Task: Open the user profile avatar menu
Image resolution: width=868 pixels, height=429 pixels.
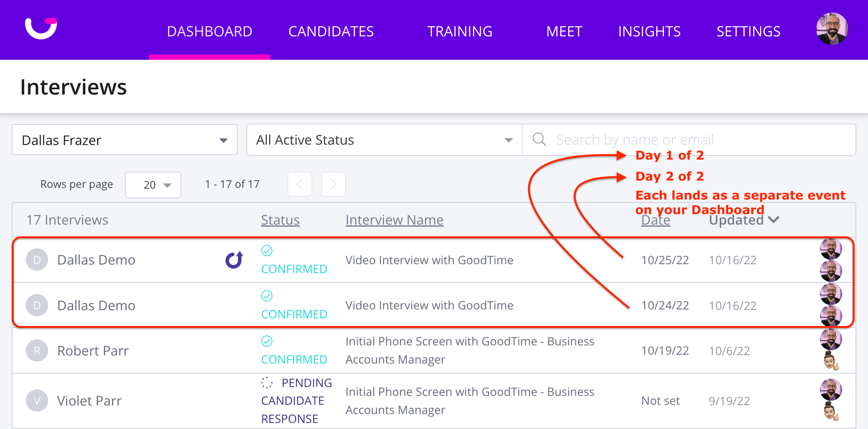Action: click(x=832, y=29)
